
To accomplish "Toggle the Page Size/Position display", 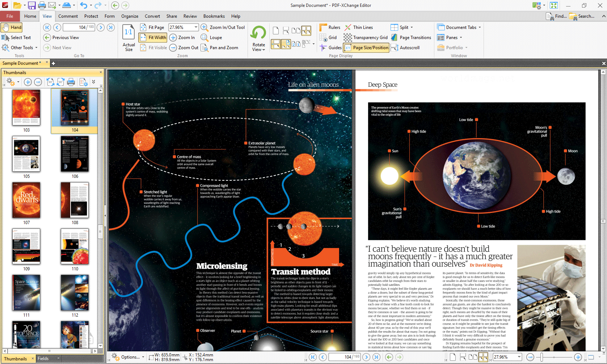I will (x=366, y=48).
